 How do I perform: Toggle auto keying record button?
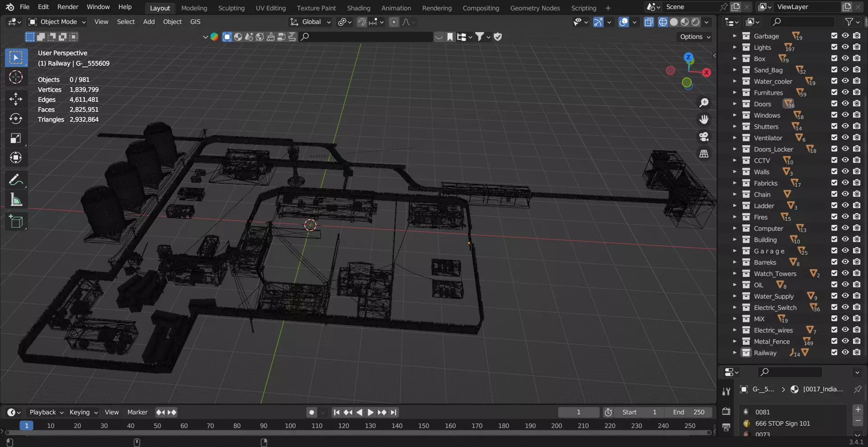coord(311,412)
